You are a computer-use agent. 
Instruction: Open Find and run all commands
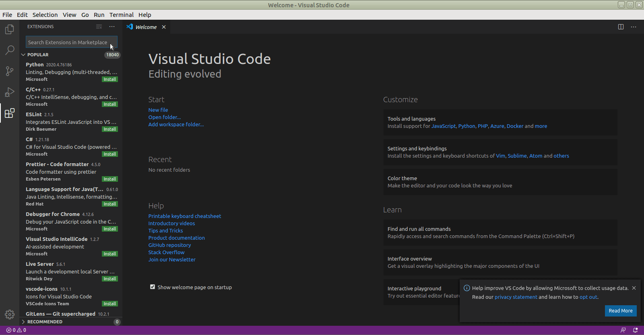tap(500, 232)
